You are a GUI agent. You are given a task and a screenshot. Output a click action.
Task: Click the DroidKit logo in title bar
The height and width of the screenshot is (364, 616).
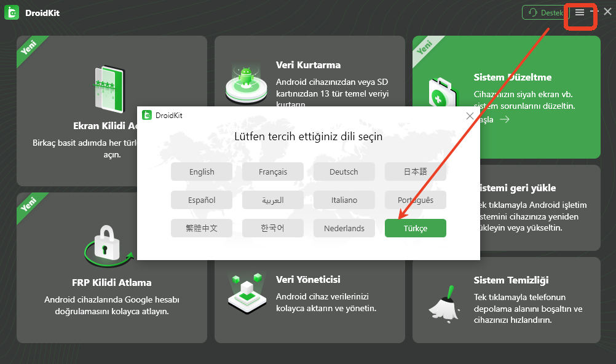coord(12,12)
